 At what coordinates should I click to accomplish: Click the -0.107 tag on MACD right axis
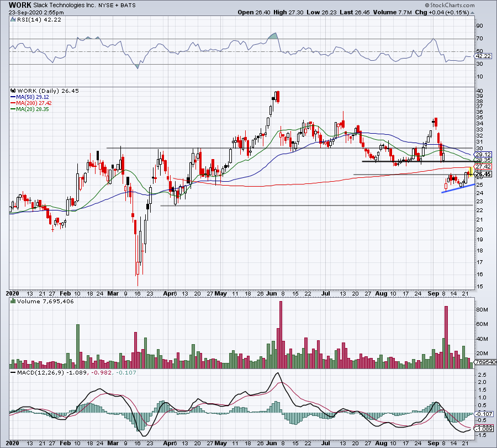tap(484, 414)
